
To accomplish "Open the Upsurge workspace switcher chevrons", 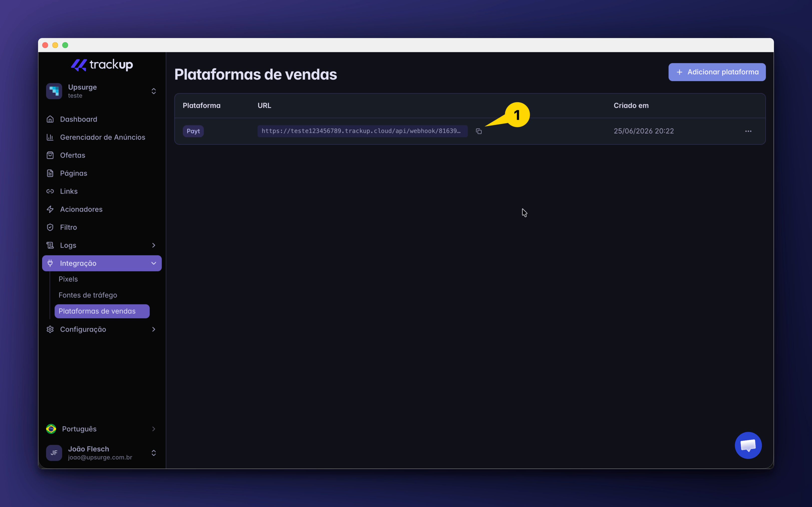I will tap(154, 91).
